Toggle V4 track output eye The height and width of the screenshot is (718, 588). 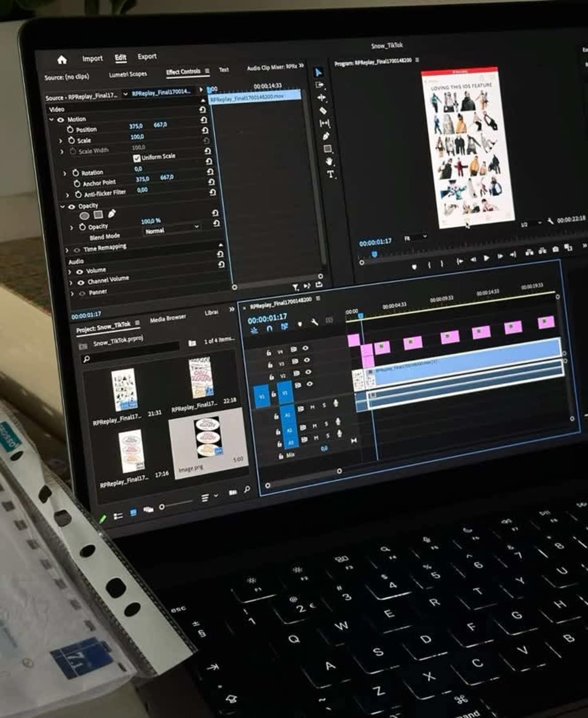point(305,348)
